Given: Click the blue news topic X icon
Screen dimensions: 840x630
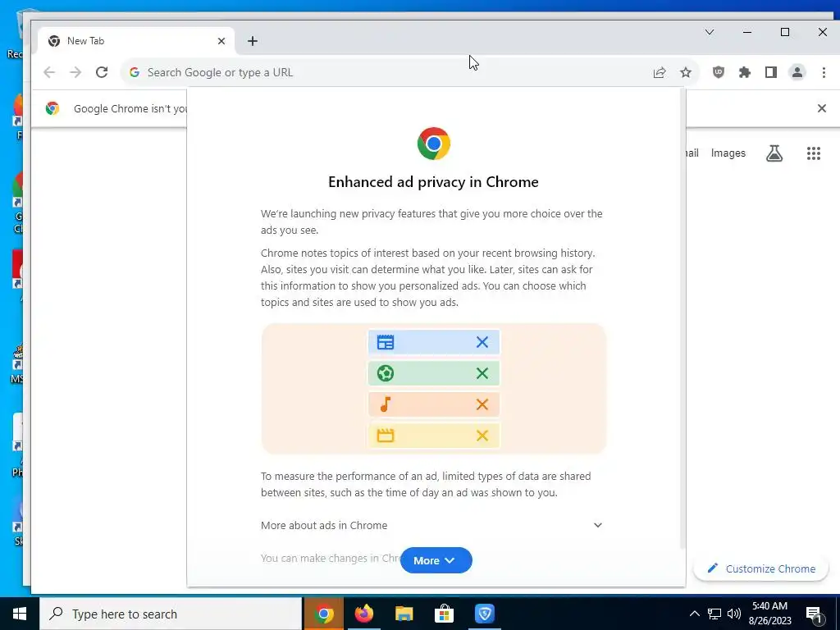Looking at the screenshot, I should [482, 342].
